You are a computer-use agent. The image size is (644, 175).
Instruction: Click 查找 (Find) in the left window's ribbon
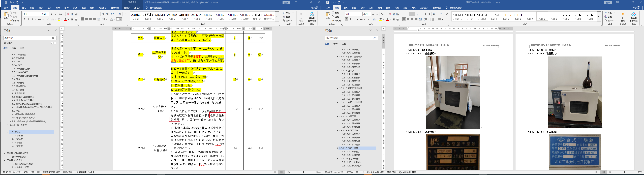coord(287,13)
